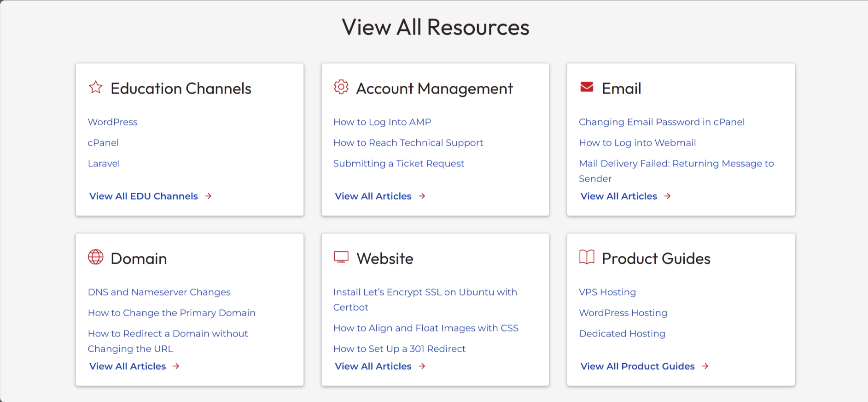868x402 pixels.
Task: Follow the View All EDU Channels link
Action: (x=144, y=196)
